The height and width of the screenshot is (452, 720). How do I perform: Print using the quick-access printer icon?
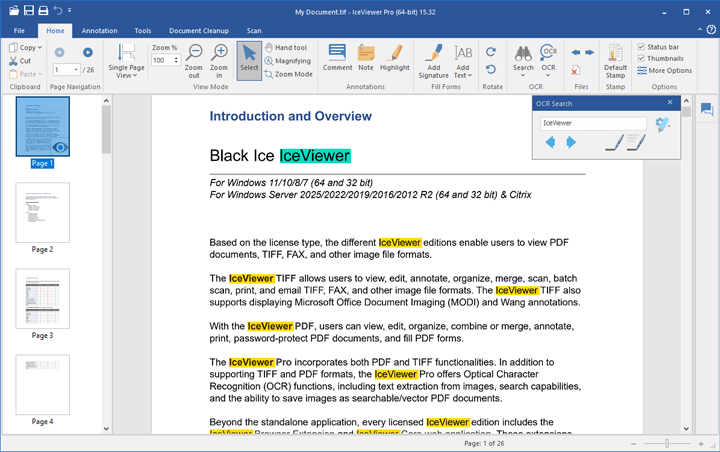coord(43,10)
